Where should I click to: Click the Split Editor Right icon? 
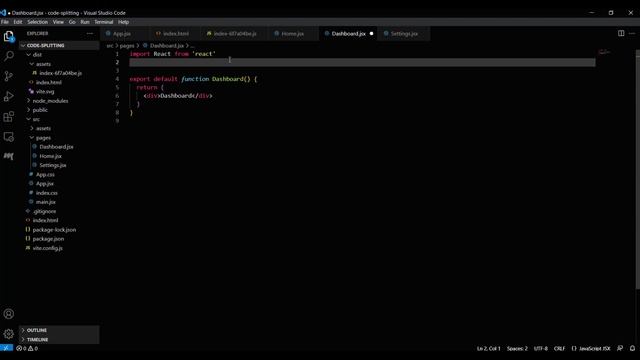[621, 33]
